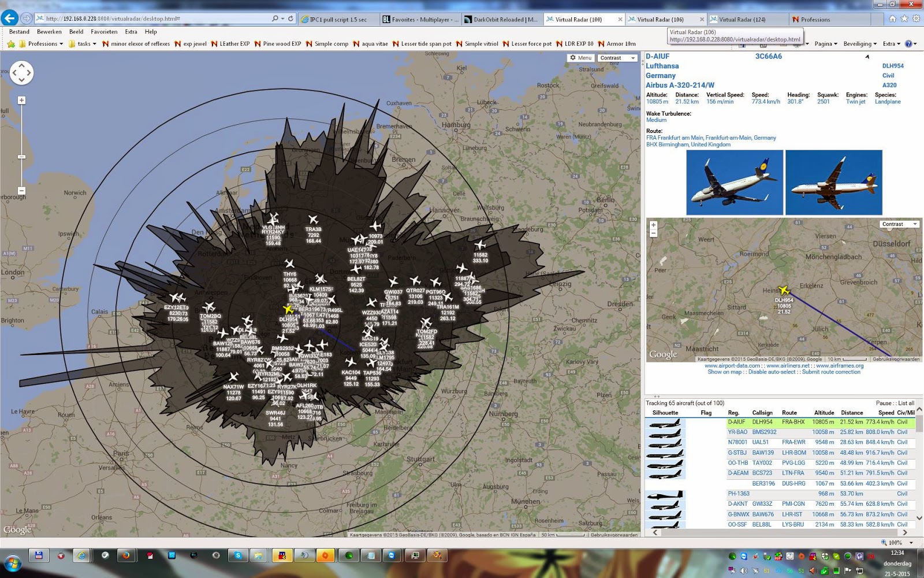Open Internet Explorer from the taskbar
924x578 pixels.
pyautogui.click(x=82, y=555)
